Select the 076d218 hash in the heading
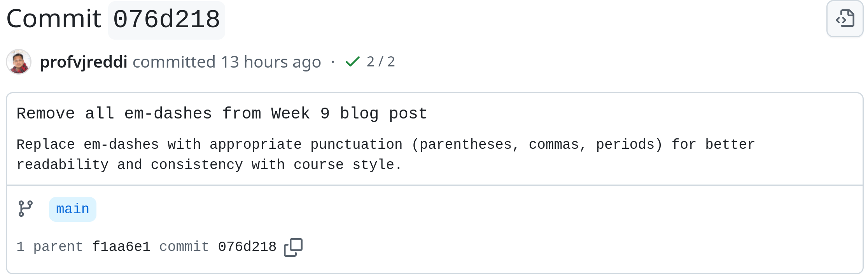Viewport: 868px width, 277px height. (x=166, y=19)
